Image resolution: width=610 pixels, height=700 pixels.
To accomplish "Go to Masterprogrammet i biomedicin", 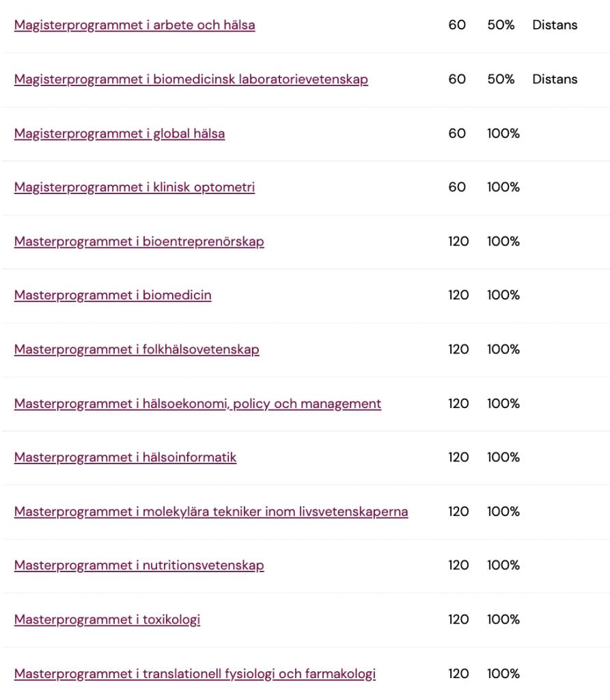I will [113, 295].
